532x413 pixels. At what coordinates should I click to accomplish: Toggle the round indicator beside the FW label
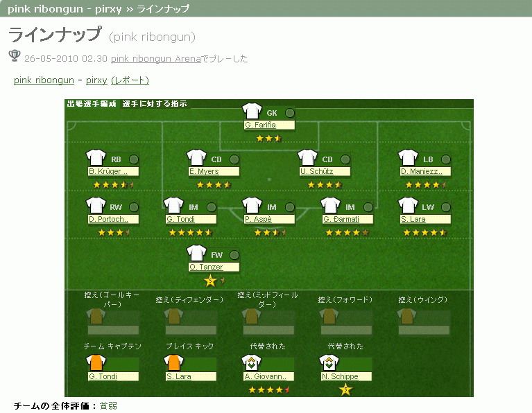[234, 255]
